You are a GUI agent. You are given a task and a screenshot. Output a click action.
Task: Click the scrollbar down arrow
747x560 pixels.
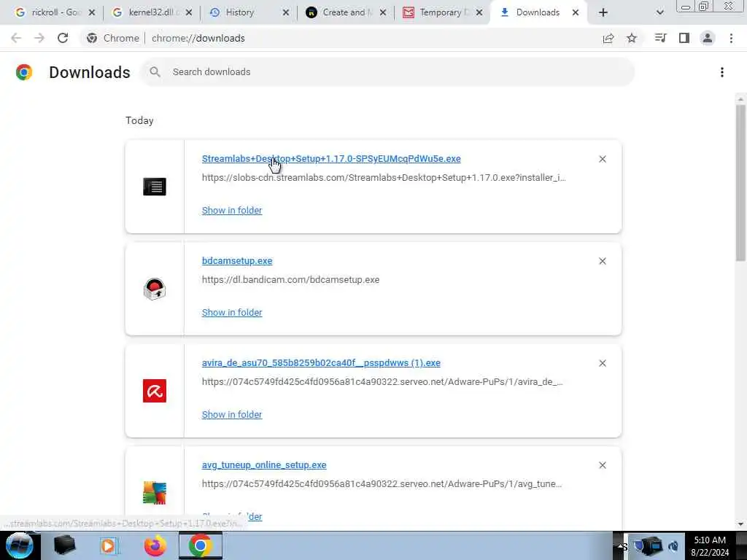[740, 524]
